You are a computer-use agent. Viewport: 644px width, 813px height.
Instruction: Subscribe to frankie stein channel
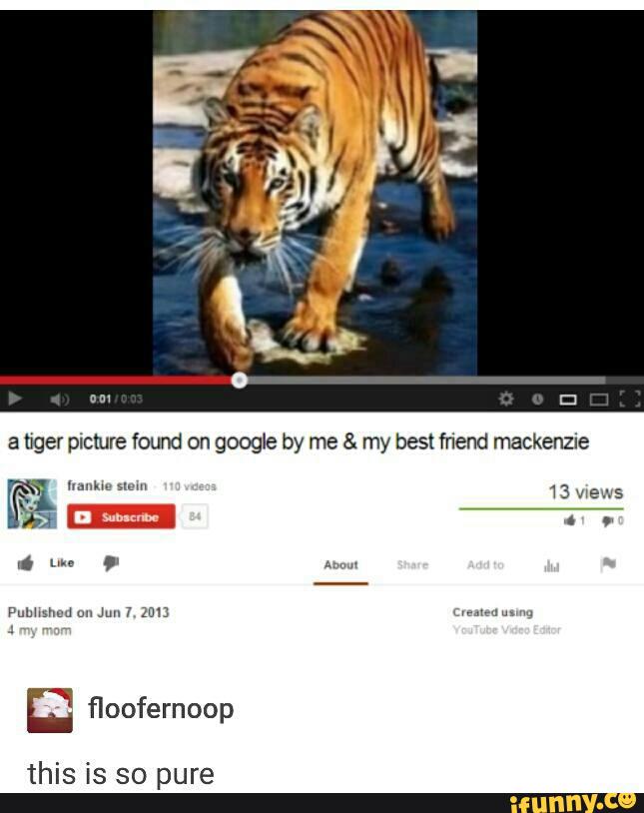(x=121, y=517)
